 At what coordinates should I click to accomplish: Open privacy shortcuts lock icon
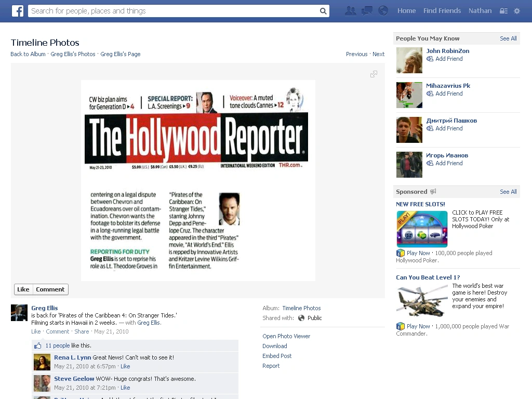tap(503, 11)
